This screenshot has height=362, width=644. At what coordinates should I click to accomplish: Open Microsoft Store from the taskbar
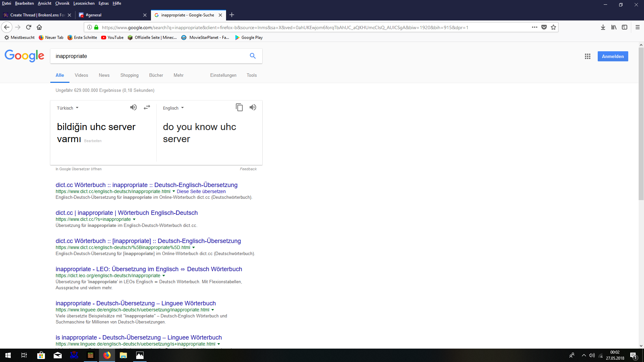[41, 355]
